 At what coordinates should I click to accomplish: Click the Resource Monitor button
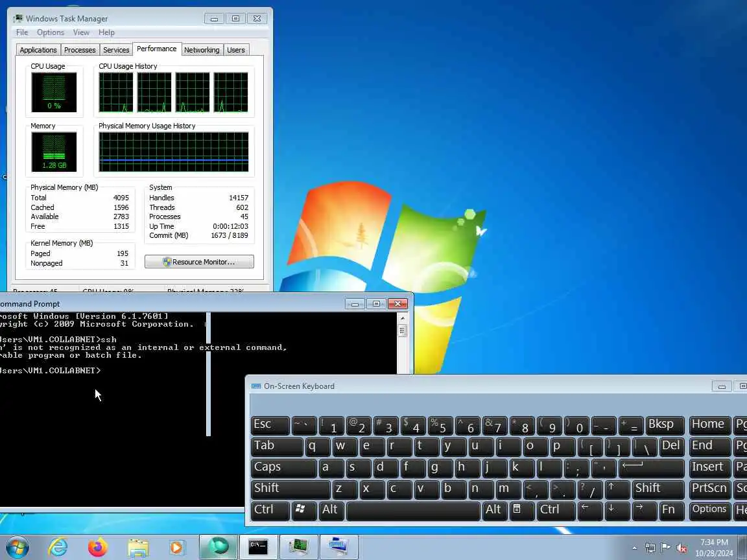pyautogui.click(x=199, y=262)
